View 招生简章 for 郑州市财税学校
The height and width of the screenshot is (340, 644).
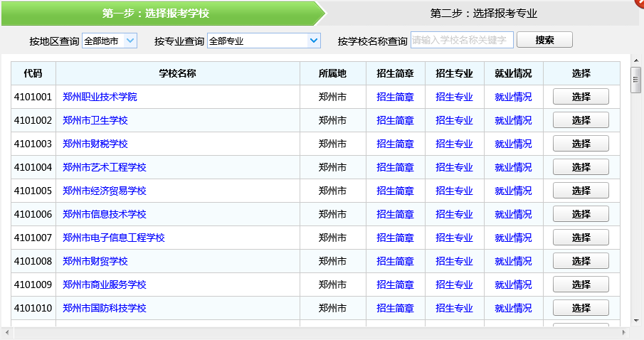point(395,144)
